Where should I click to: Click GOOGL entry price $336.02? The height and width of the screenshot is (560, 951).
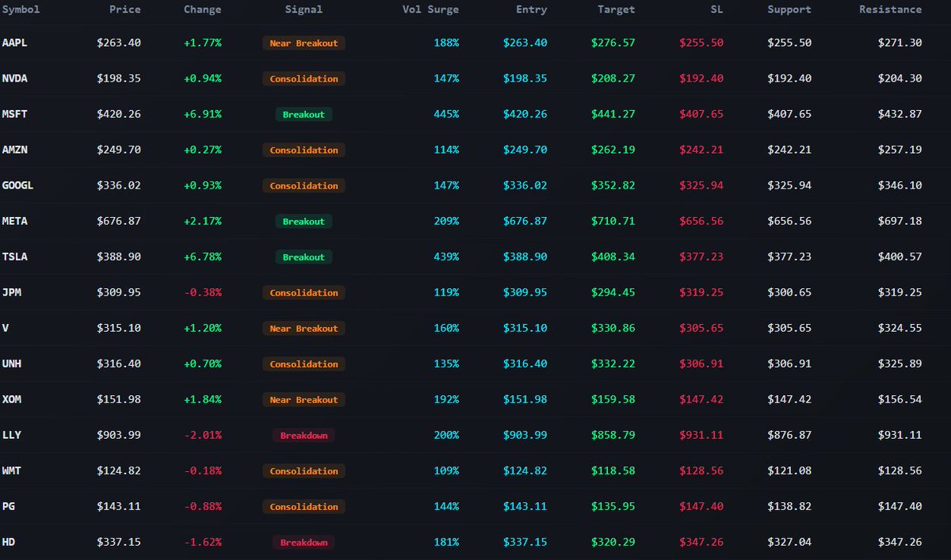pyautogui.click(x=525, y=185)
